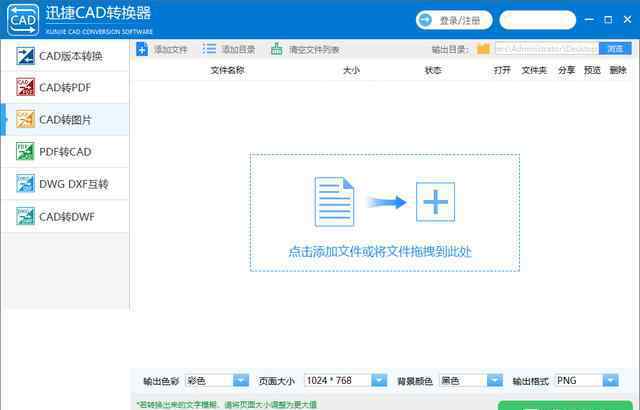
Task: Click the Clear File List broom icon
Action: [277, 49]
